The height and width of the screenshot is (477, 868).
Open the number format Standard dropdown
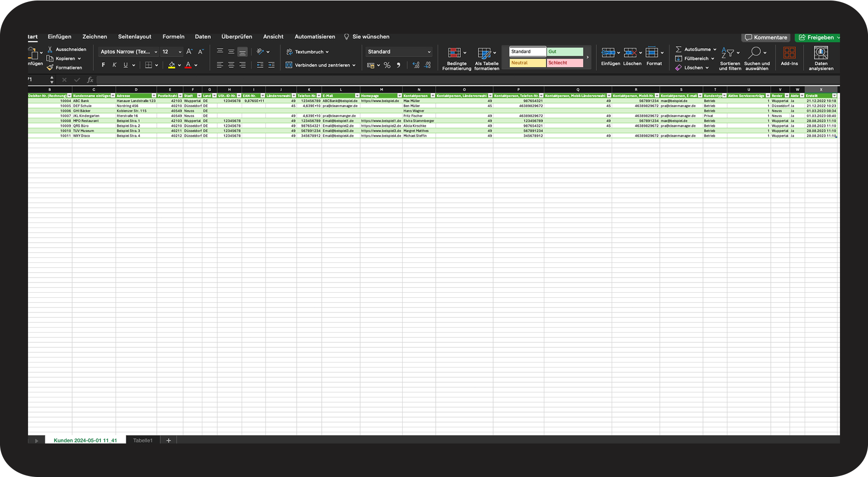399,52
